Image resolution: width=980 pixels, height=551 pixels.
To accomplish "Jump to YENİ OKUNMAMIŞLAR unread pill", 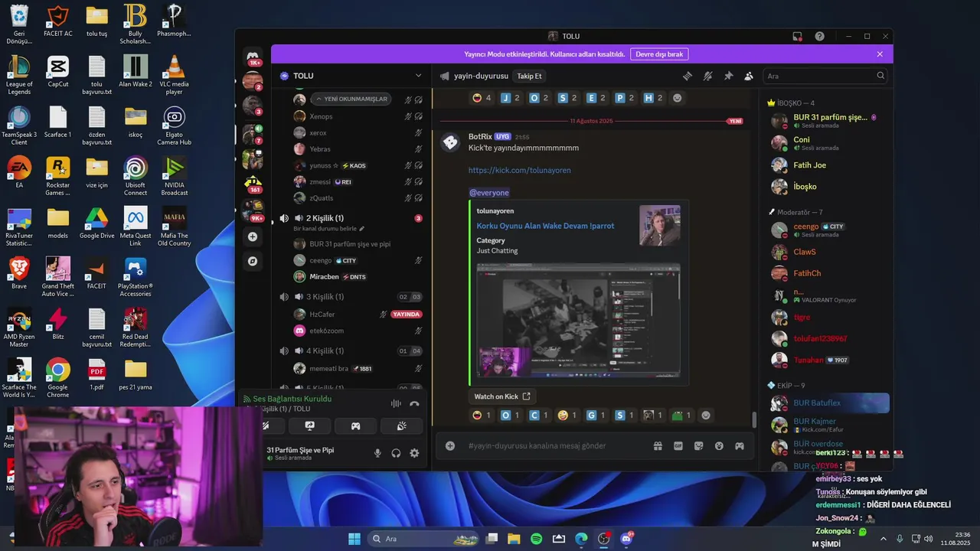I will coord(351,99).
